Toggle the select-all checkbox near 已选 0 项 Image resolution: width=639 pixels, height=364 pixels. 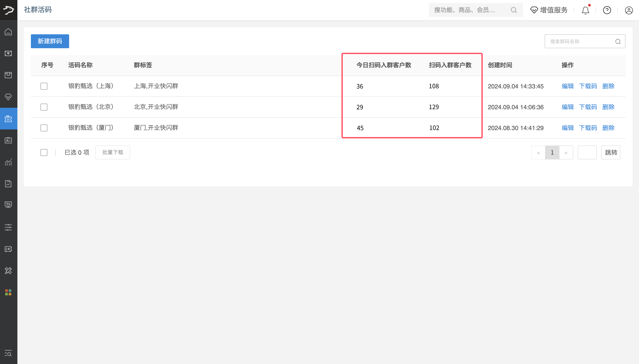coord(44,152)
